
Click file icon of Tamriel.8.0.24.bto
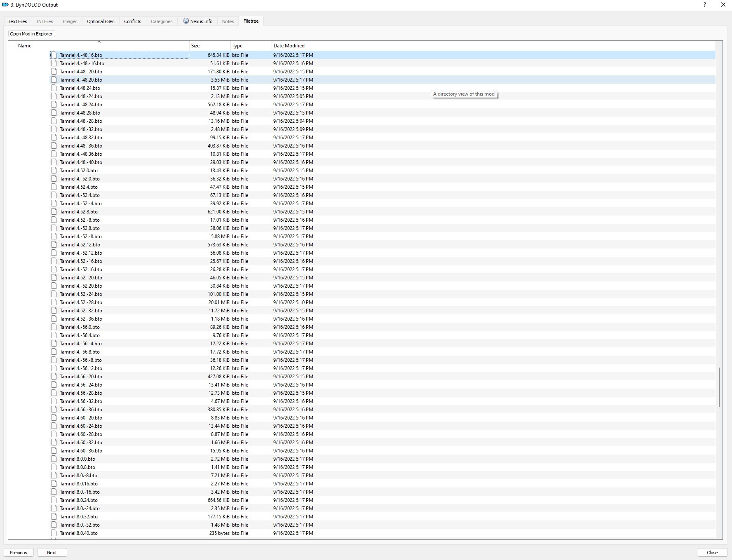54,500
